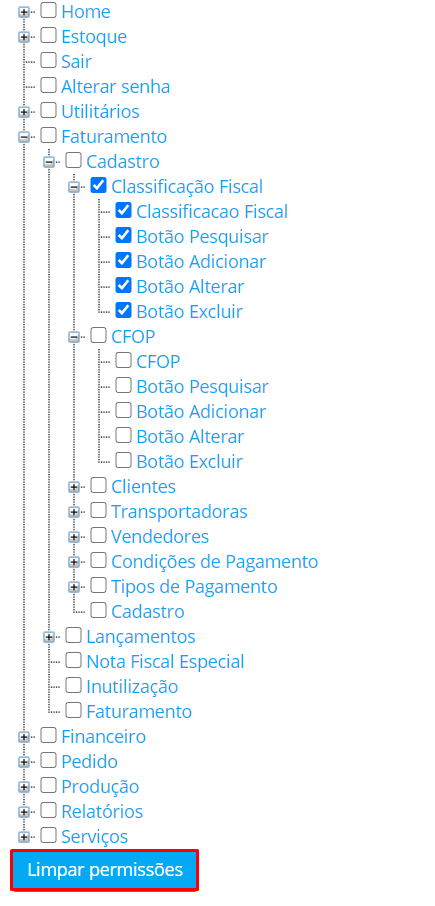435x906 pixels.
Task: Expand the Clientes node
Action: [74, 487]
